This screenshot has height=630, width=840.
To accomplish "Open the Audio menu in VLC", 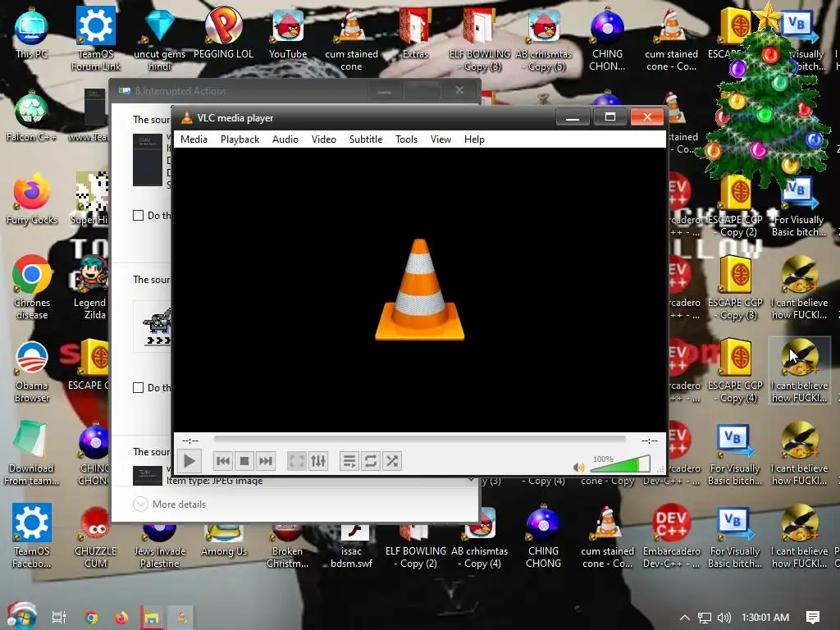I will [285, 139].
